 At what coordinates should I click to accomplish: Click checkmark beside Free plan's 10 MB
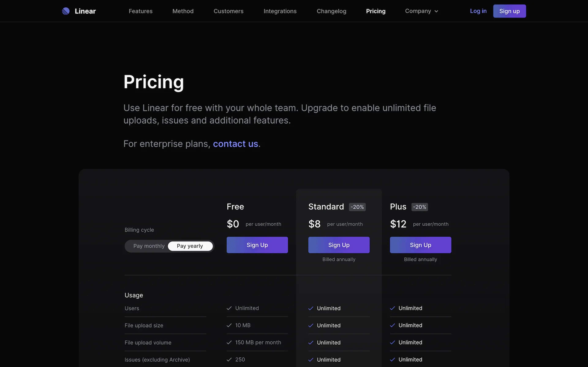tap(229, 325)
